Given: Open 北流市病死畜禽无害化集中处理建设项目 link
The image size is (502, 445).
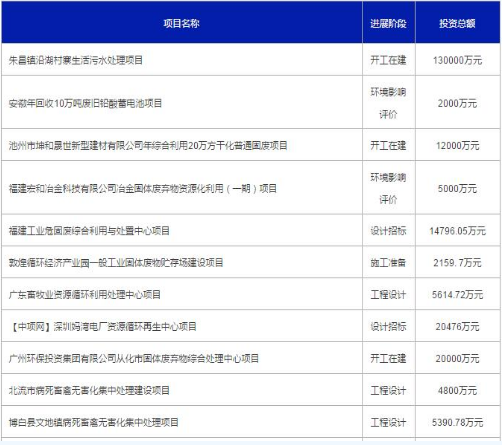Looking at the screenshot, I should pos(89,390).
